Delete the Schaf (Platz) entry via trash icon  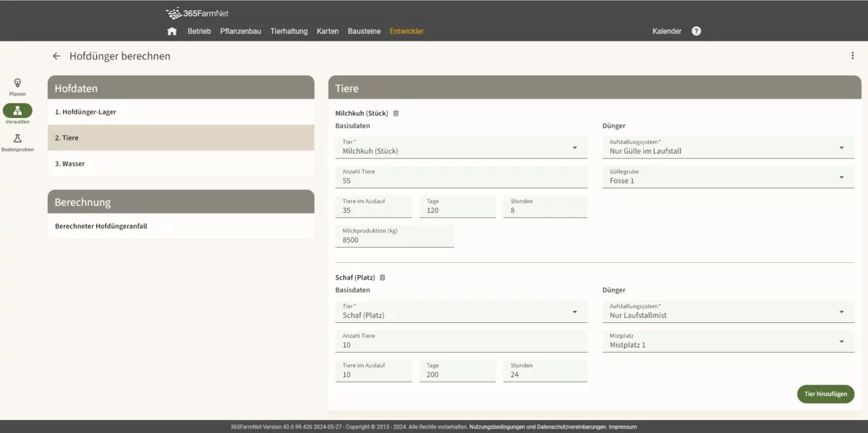pos(383,278)
